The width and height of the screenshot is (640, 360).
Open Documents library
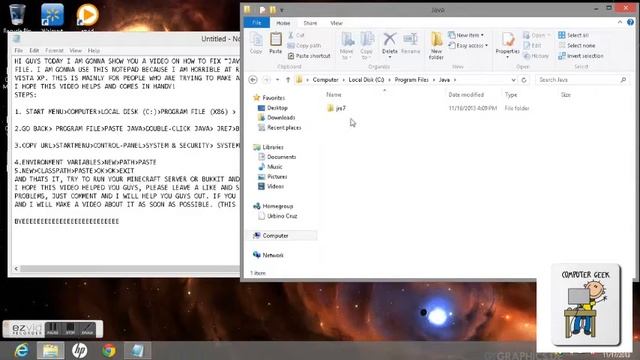pyautogui.click(x=277, y=157)
